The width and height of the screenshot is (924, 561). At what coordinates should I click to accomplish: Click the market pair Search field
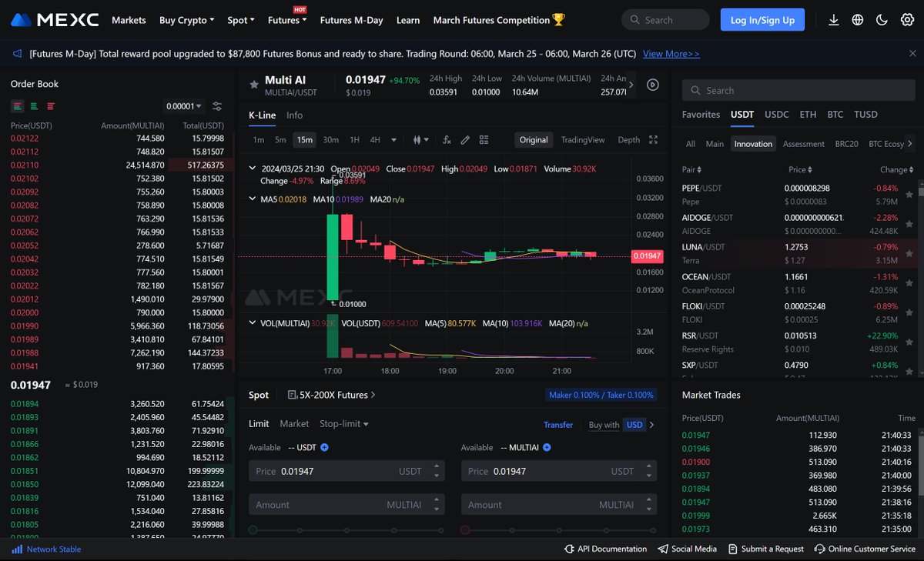click(798, 90)
